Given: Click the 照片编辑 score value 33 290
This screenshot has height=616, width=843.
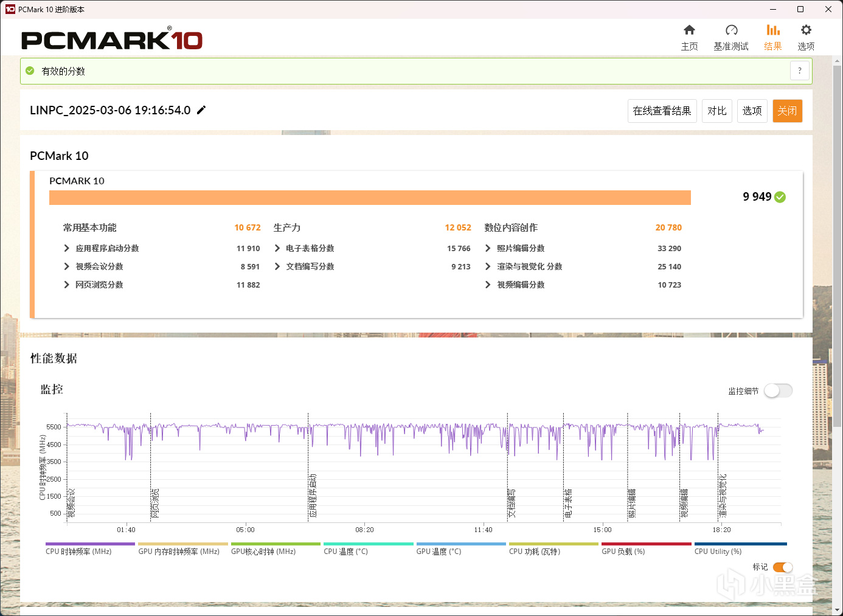Looking at the screenshot, I should (669, 248).
